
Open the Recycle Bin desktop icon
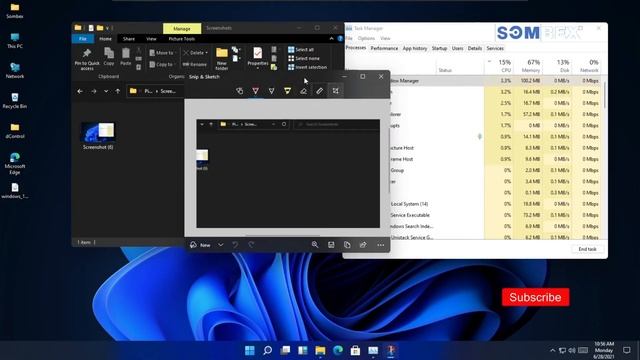pos(15,100)
